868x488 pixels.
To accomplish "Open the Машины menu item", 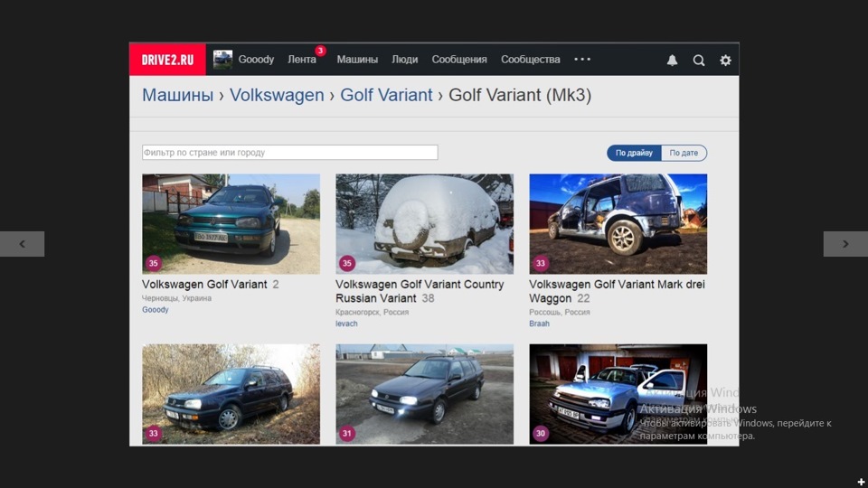I will [357, 60].
